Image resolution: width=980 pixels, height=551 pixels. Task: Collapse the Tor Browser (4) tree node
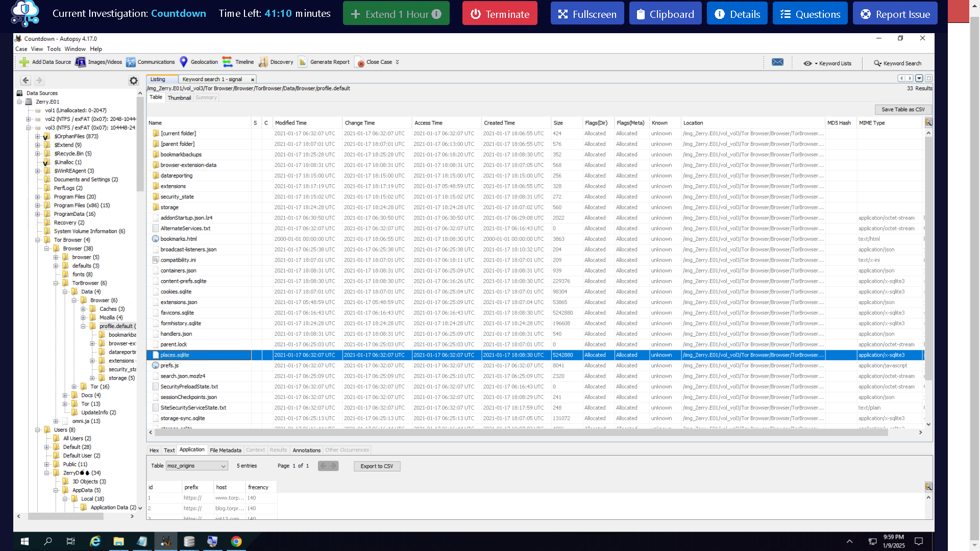pyautogui.click(x=38, y=240)
